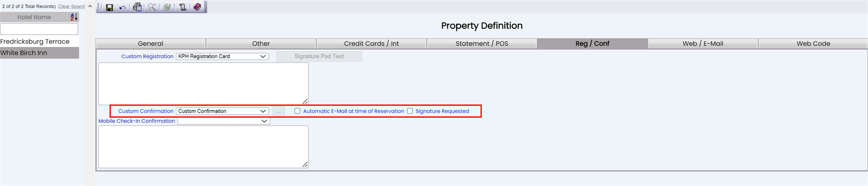Click the Hotel Name search field

[x=39, y=29]
